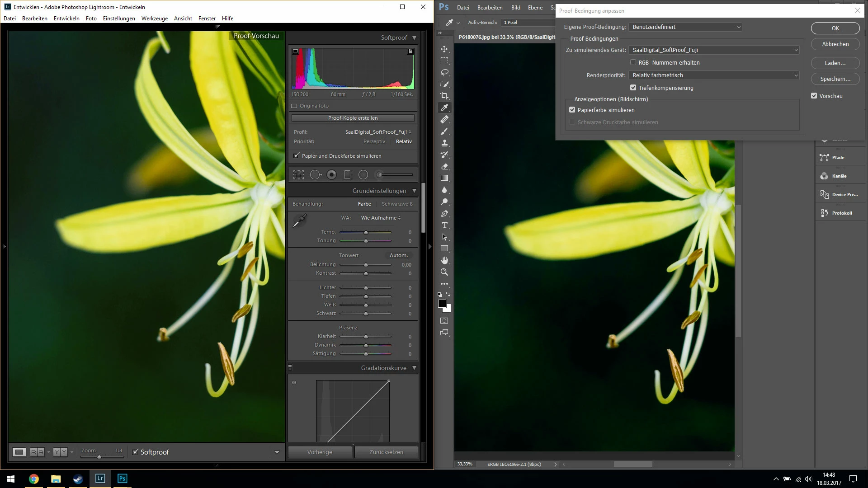
Task: Choose the Zoom tool in Photoshop toolbar
Action: (x=444, y=272)
